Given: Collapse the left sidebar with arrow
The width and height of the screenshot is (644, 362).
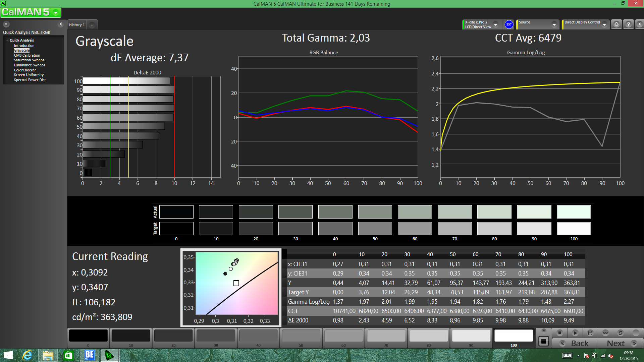Looking at the screenshot, I should pos(61,24).
